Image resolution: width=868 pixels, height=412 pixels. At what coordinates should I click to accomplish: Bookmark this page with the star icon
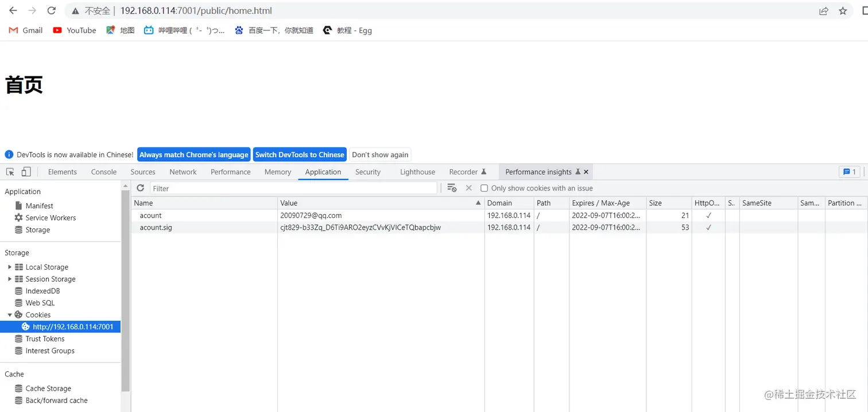(843, 11)
